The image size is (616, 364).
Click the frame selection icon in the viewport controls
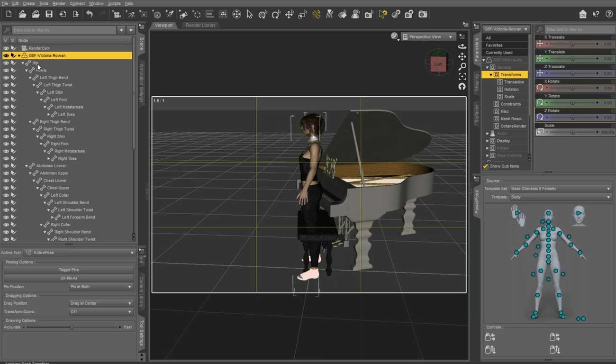click(462, 76)
